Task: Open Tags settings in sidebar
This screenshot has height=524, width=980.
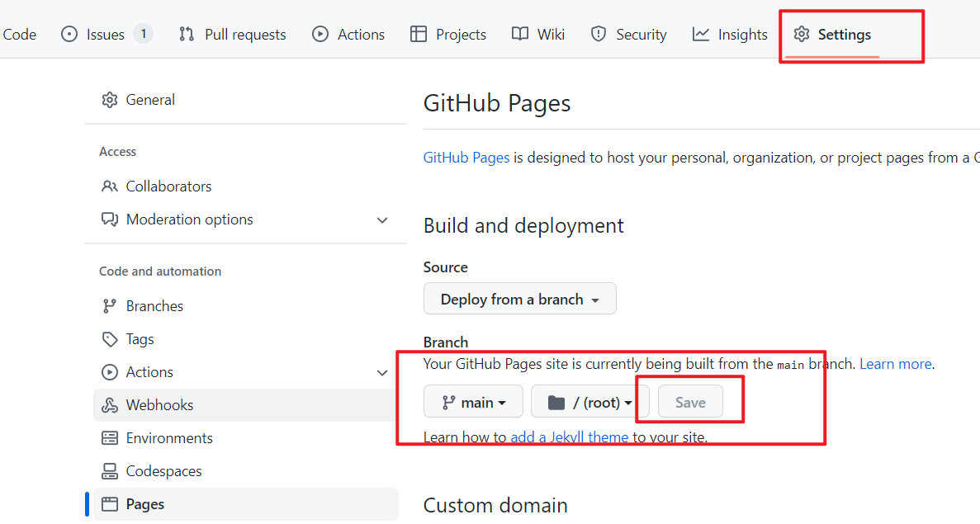Action: pyautogui.click(x=246, y=339)
